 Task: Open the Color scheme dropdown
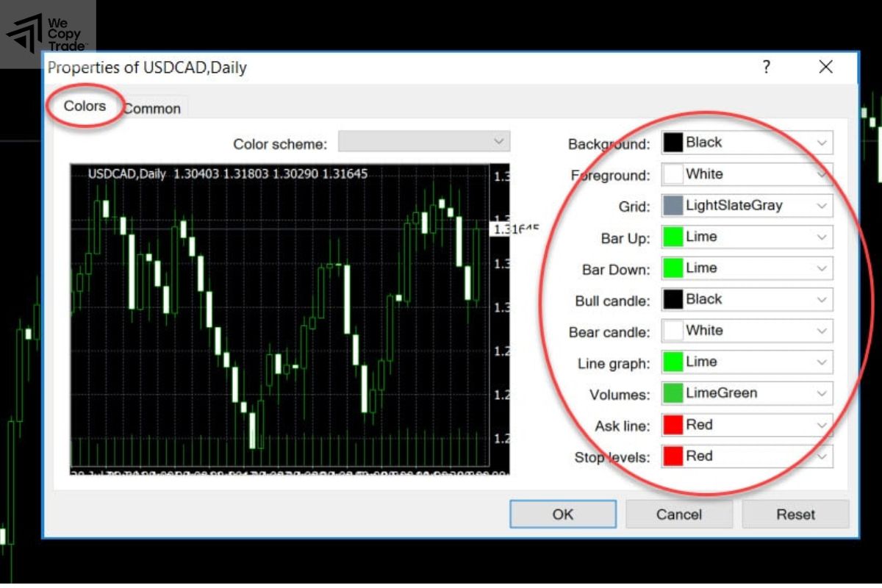point(501,141)
